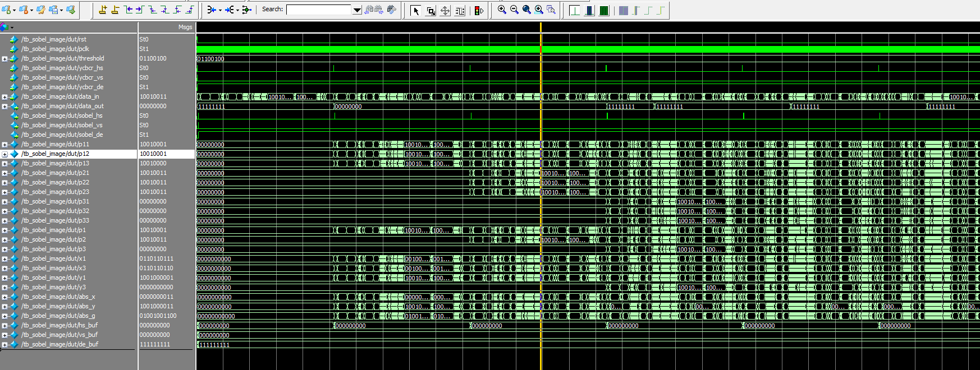Click the Search Forward binoculars icon
The width and height of the screenshot is (980, 370).
click(379, 10)
